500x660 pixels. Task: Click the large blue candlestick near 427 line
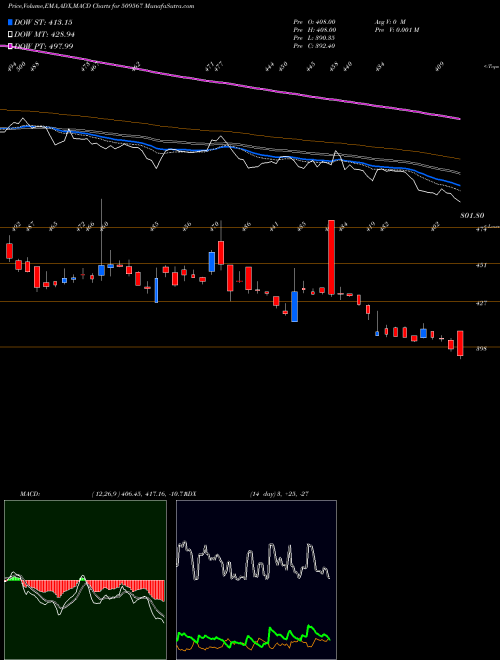[x=295, y=306]
